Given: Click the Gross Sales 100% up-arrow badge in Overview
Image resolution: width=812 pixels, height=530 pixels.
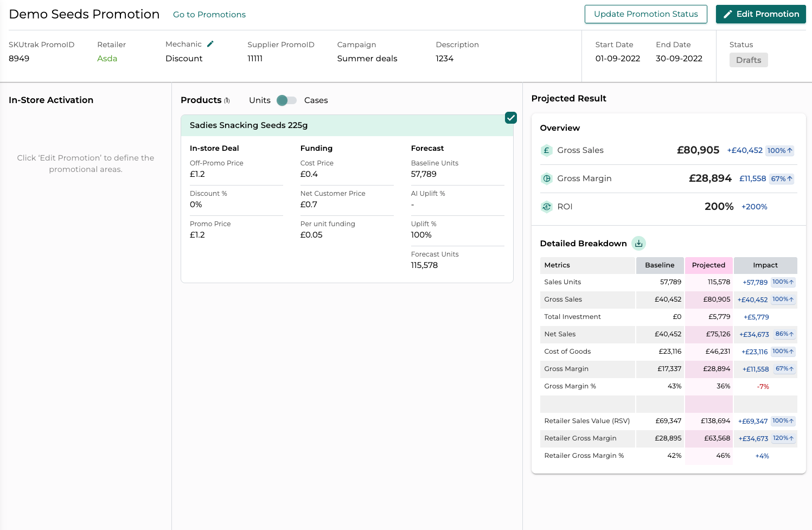Looking at the screenshot, I should (x=780, y=150).
